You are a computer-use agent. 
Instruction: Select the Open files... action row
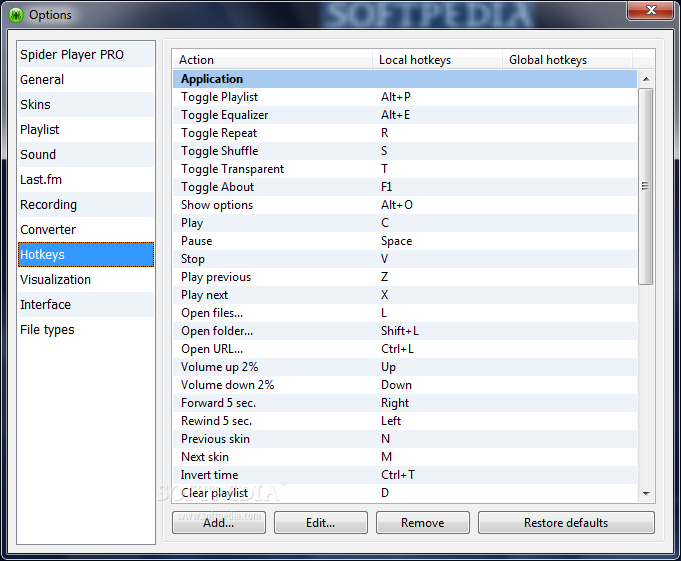click(405, 313)
